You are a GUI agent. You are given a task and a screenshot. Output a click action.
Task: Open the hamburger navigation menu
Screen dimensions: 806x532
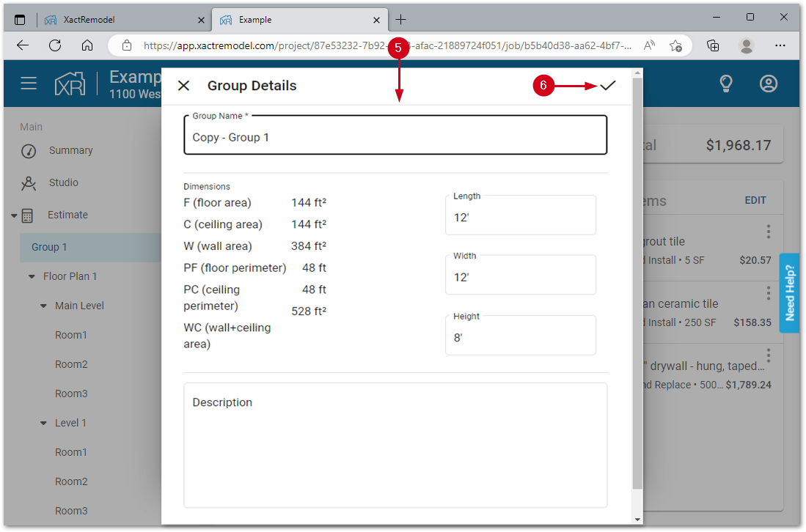29,83
